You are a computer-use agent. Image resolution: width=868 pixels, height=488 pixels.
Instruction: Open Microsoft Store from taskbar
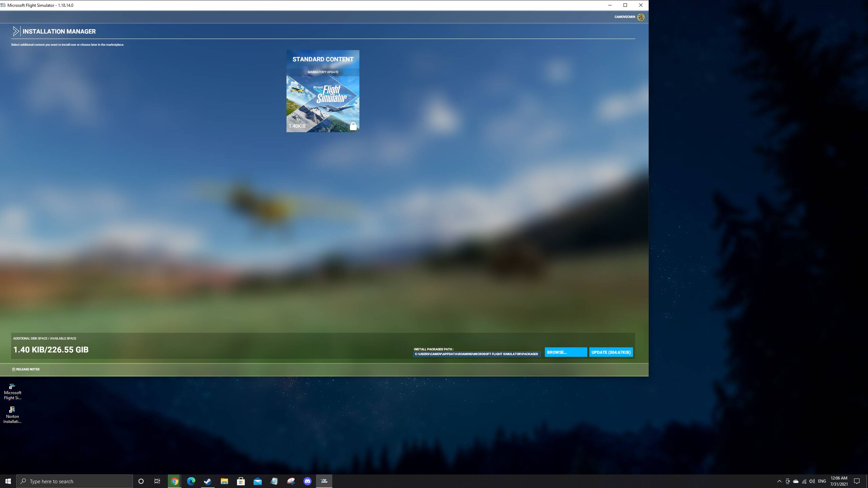click(241, 481)
